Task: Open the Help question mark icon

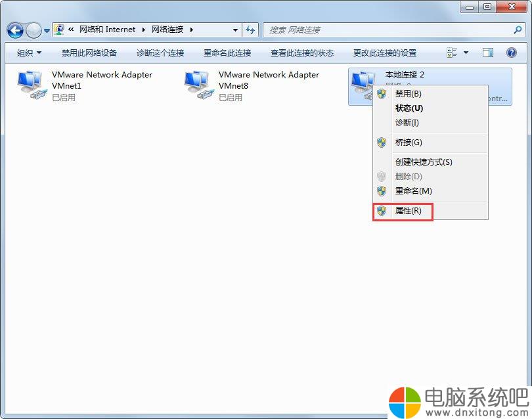Action: point(511,53)
